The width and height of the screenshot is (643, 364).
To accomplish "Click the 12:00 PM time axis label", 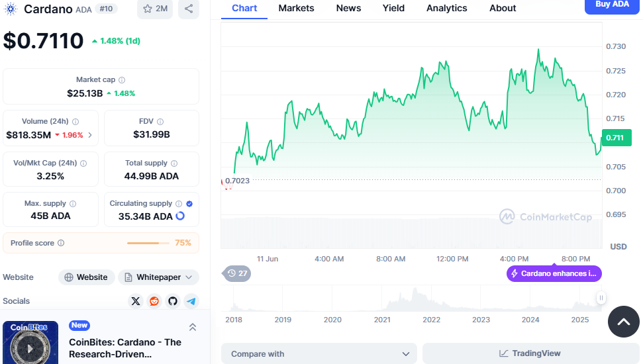I will coord(452,259).
